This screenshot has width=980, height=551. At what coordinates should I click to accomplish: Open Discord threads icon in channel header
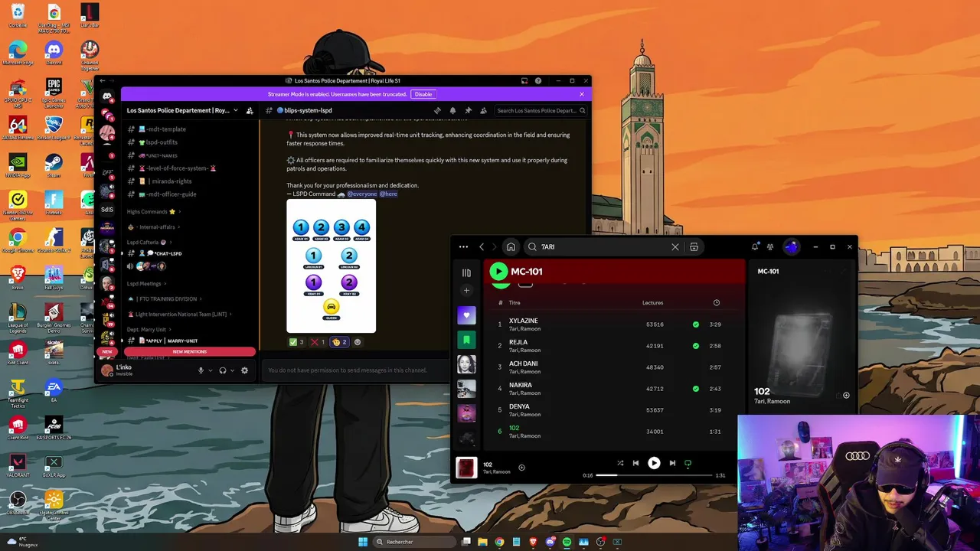pos(437,110)
